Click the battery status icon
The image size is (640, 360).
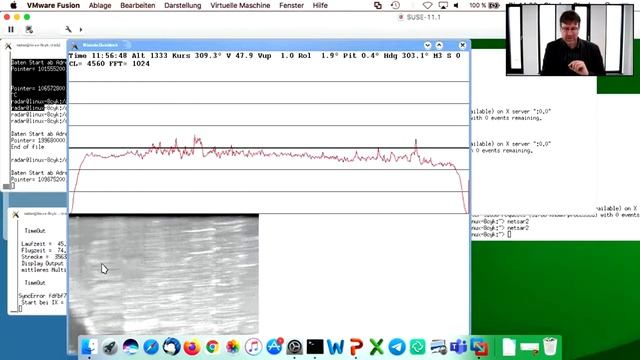pyautogui.click(x=494, y=5)
